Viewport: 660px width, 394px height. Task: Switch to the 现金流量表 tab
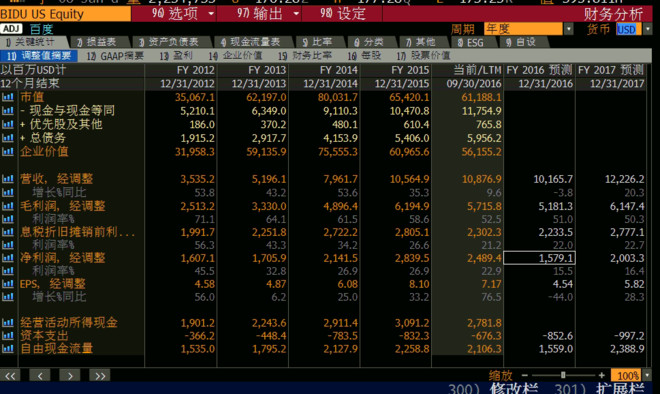[x=254, y=42]
